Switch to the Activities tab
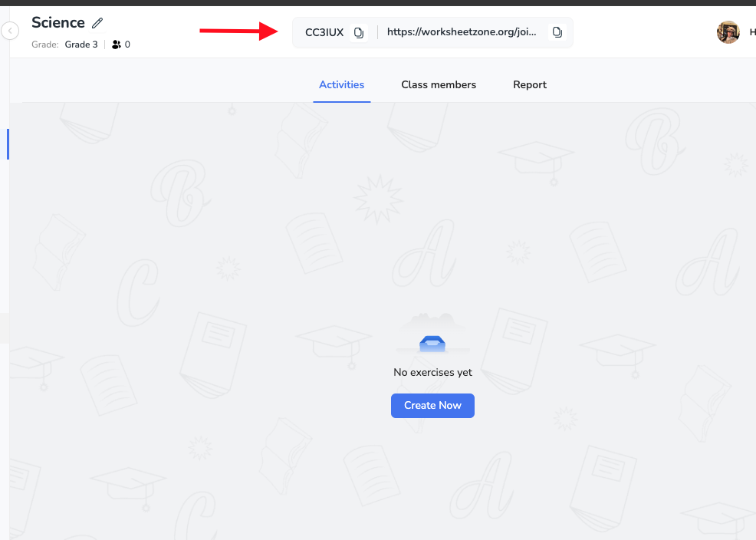The image size is (756, 540). (341, 84)
